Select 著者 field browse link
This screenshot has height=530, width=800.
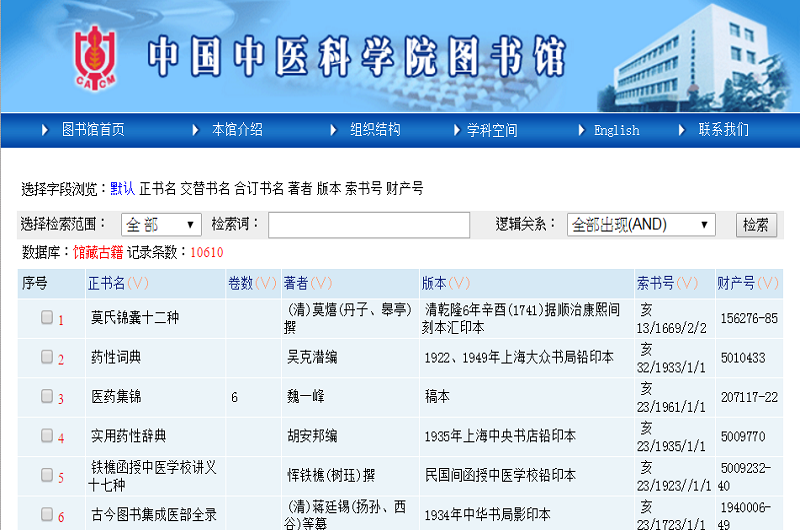point(300,189)
